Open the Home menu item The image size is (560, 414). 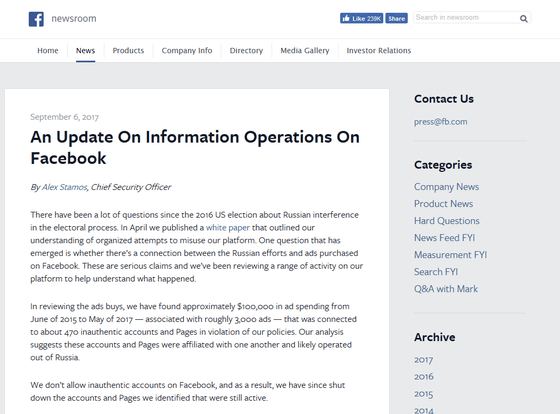point(48,50)
